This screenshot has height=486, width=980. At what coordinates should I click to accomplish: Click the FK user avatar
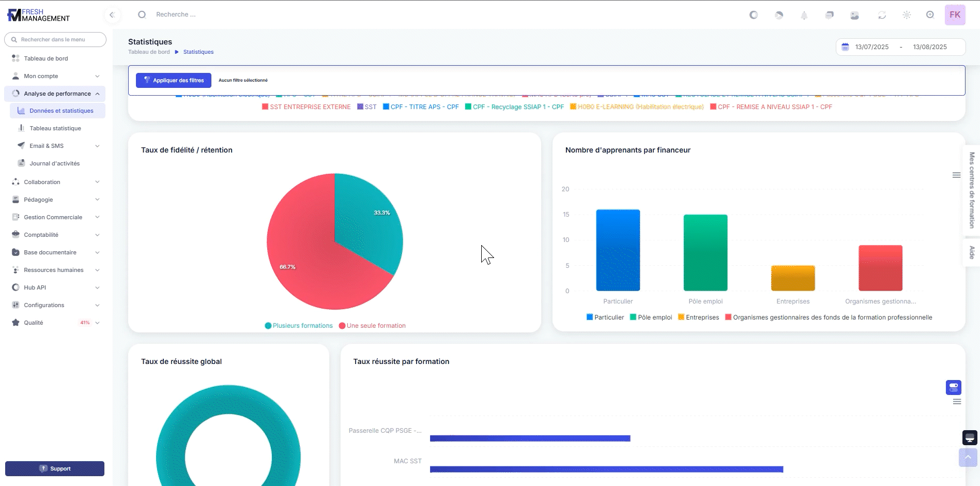pos(955,15)
